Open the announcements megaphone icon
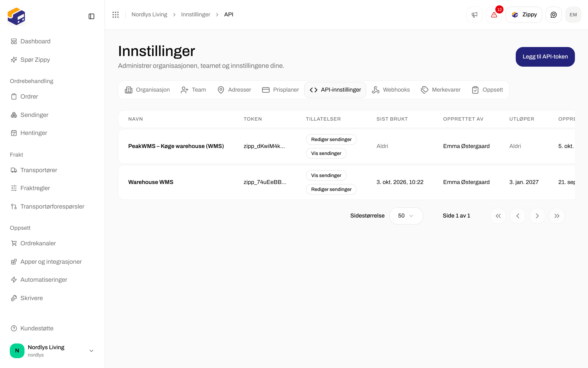Viewport: 588px width, 368px height. coord(474,15)
